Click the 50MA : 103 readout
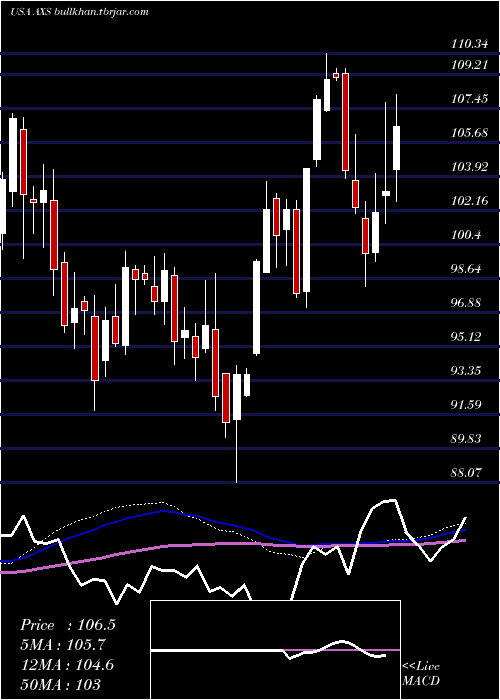The image size is (500, 700). pos(60,684)
